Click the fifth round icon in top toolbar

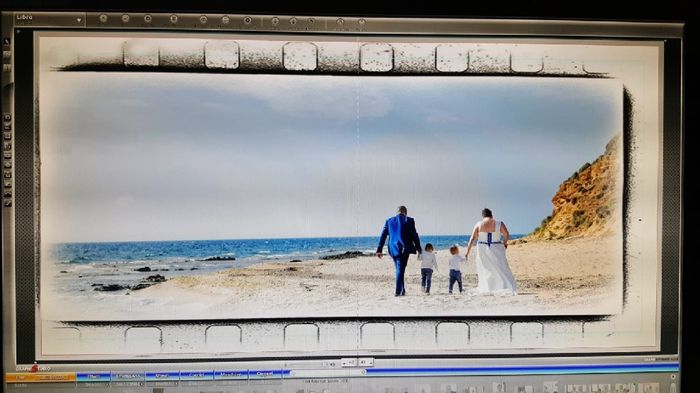[x=204, y=20]
